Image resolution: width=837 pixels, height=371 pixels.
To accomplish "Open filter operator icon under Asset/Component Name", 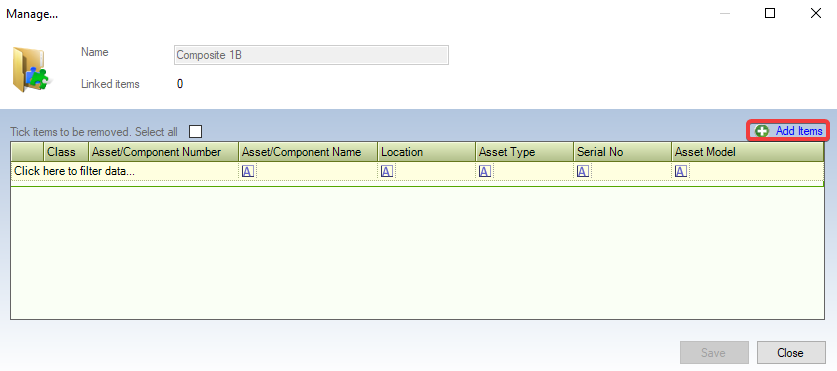I will coord(248,171).
